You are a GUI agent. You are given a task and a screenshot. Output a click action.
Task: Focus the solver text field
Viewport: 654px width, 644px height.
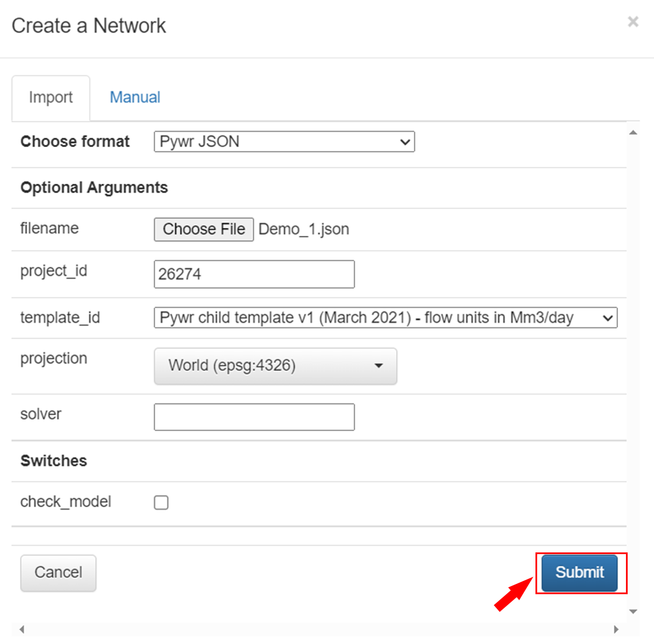pyautogui.click(x=254, y=417)
